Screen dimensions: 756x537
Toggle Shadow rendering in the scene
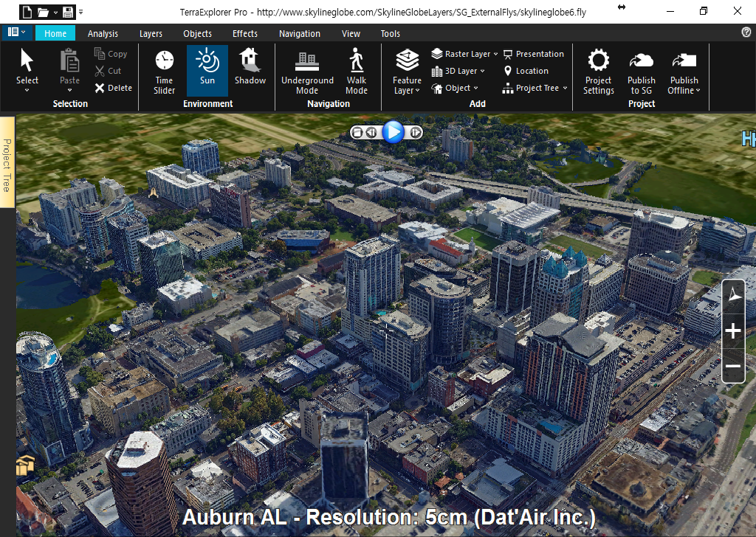pos(250,66)
